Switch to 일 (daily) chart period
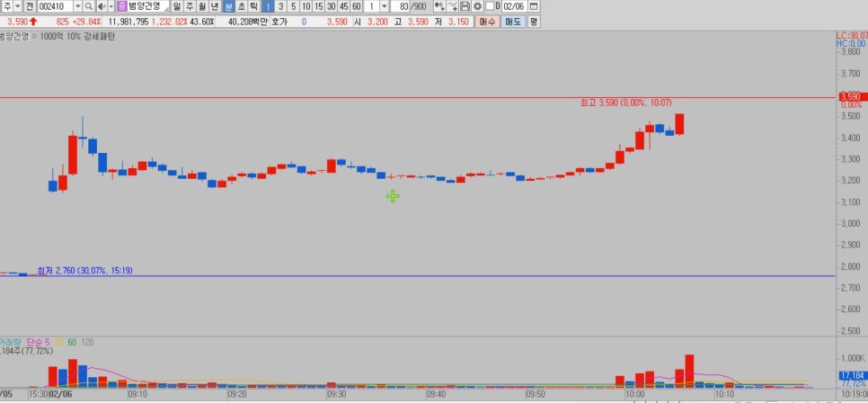Screen dimensions: 868x403 pyautogui.click(x=177, y=6)
